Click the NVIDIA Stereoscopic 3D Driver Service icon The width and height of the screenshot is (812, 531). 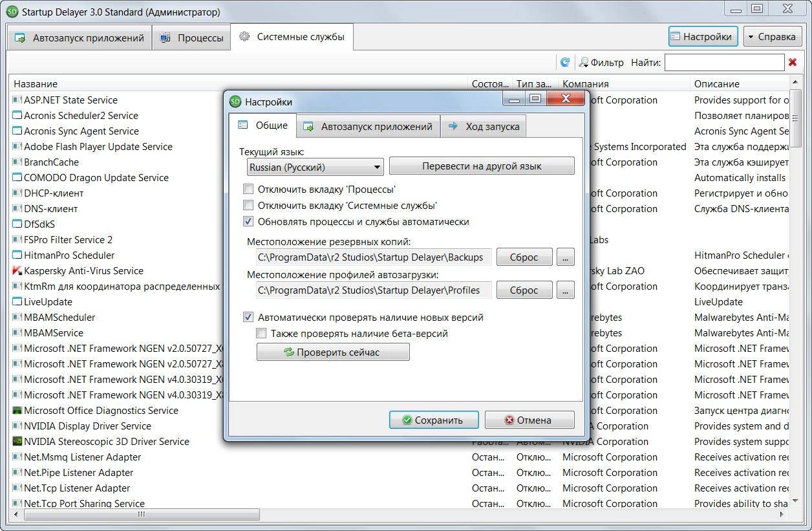click(17, 442)
